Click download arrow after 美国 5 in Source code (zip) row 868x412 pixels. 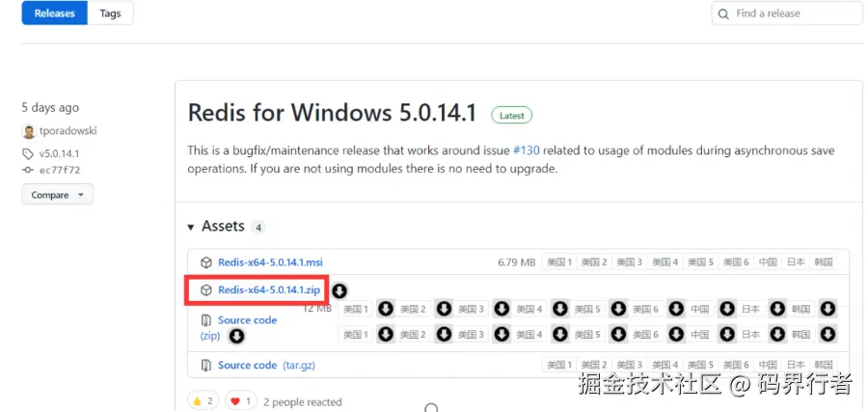coord(618,334)
